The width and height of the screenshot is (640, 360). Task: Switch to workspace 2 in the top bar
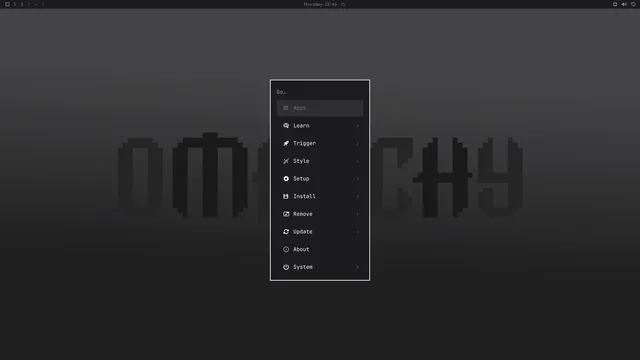(x=22, y=4)
